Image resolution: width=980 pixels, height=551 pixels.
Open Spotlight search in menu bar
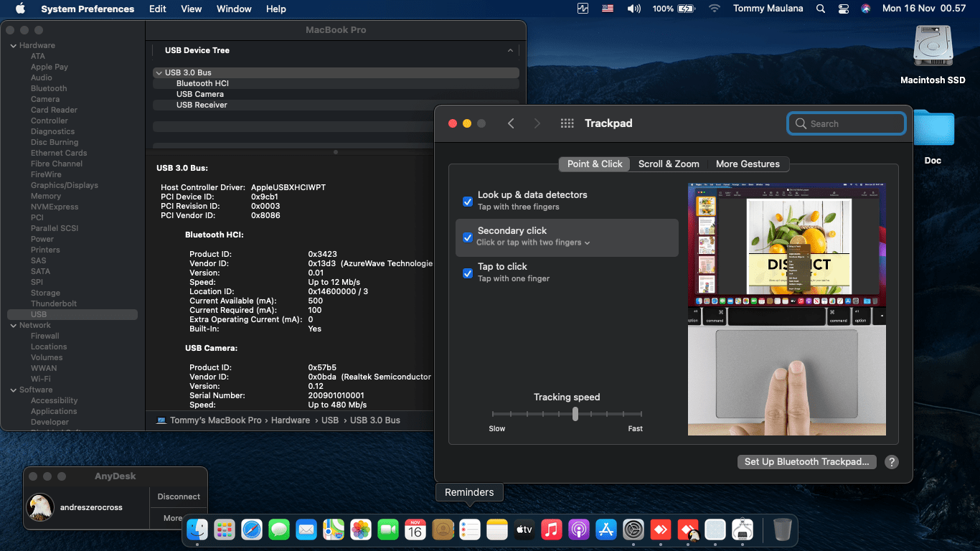pos(821,9)
